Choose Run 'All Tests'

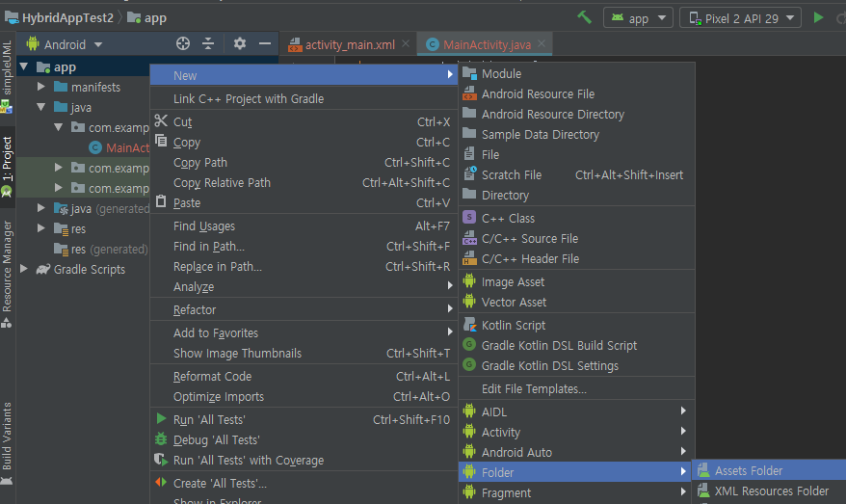[x=304, y=419]
